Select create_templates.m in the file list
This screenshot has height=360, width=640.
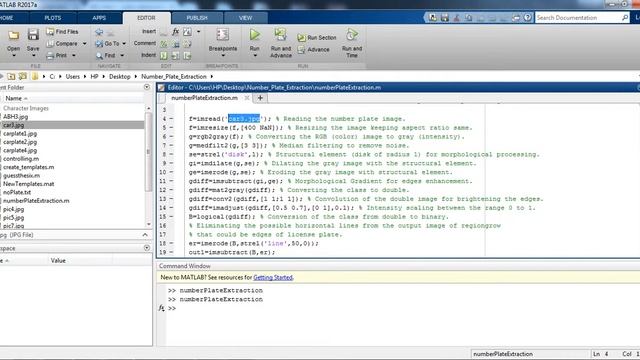28,167
